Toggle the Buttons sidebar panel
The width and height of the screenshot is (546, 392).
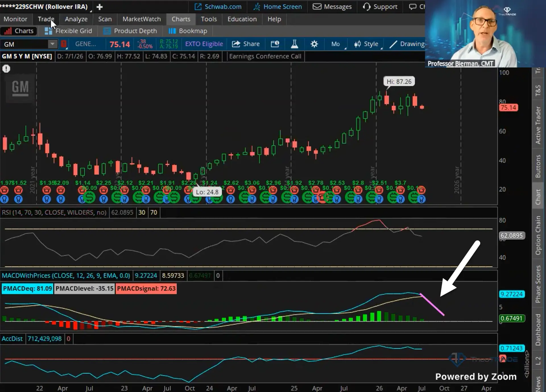coord(538,166)
